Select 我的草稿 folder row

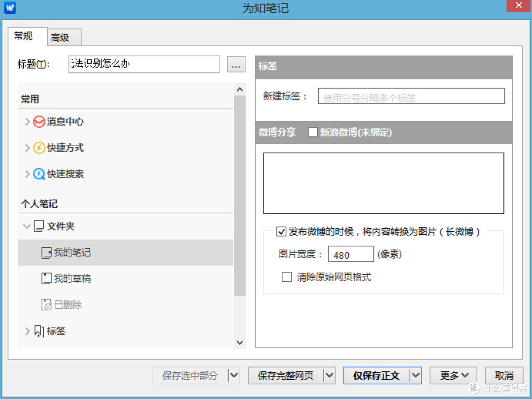[126, 278]
